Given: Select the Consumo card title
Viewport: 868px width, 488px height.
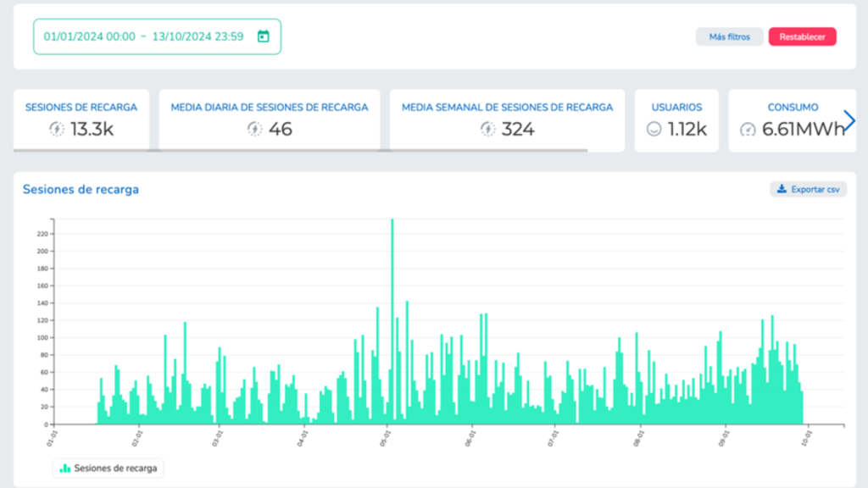Looking at the screenshot, I should pos(793,108).
